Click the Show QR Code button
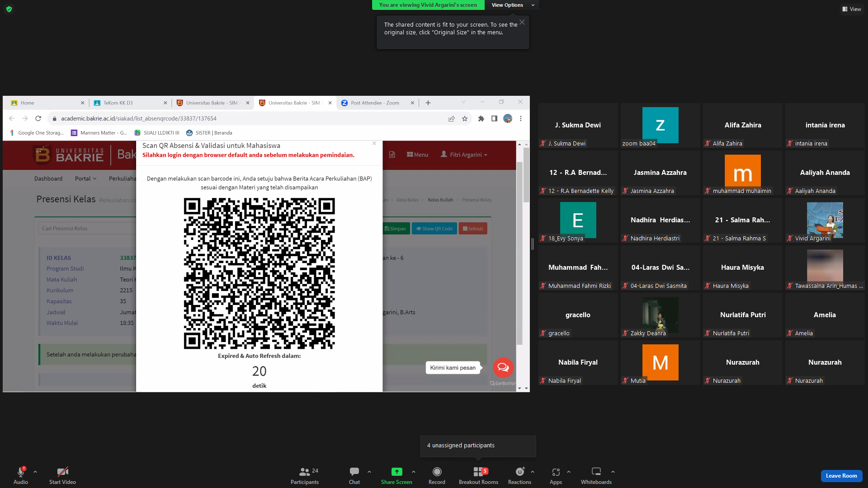The image size is (868, 488). coord(434,229)
